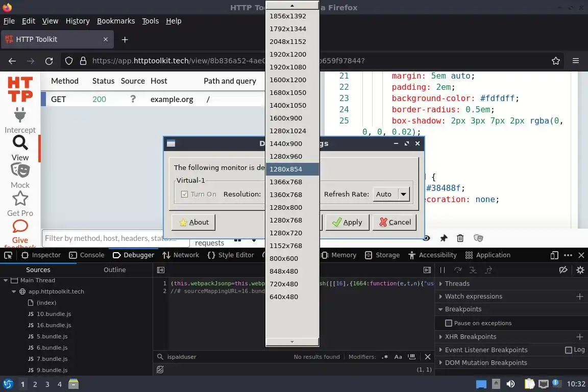Create mock rule using masks icon in footer

click(x=478, y=238)
